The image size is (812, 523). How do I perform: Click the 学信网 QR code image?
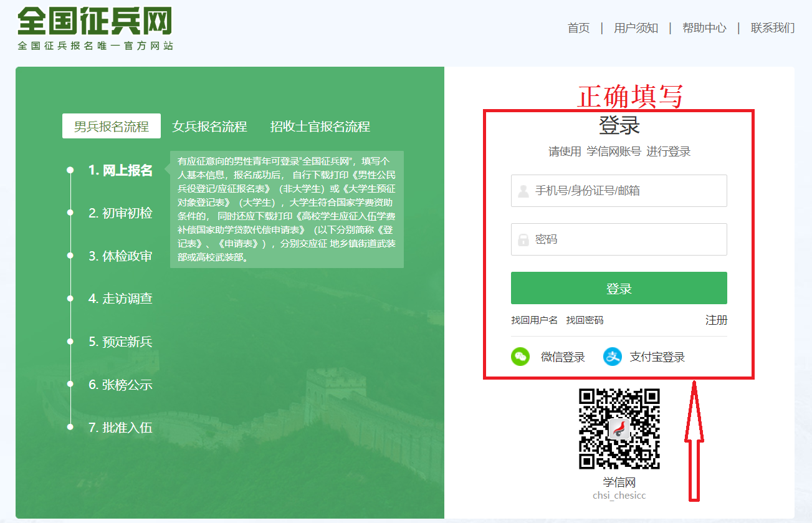tap(619, 429)
